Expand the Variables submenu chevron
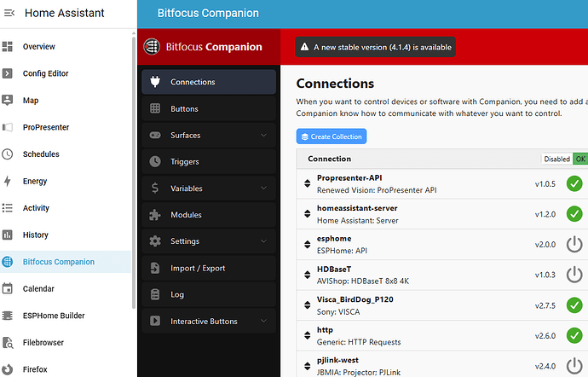This screenshot has height=377, width=588. click(x=263, y=188)
